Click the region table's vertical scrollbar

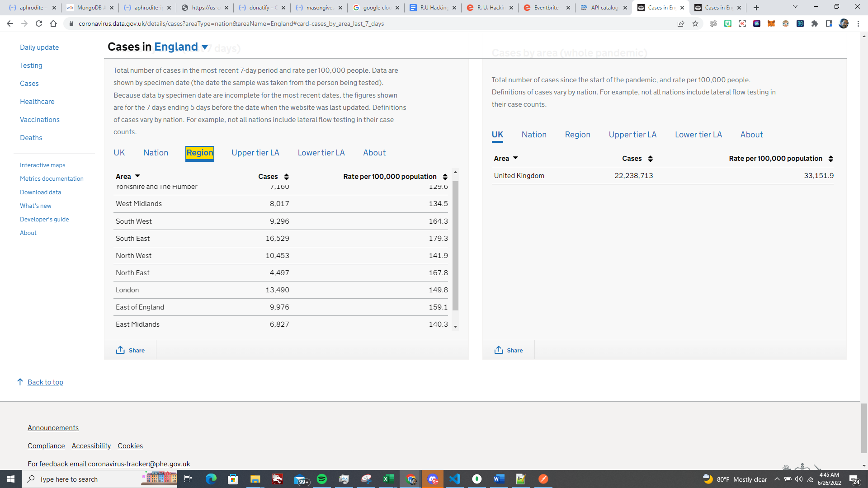click(x=455, y=246)
